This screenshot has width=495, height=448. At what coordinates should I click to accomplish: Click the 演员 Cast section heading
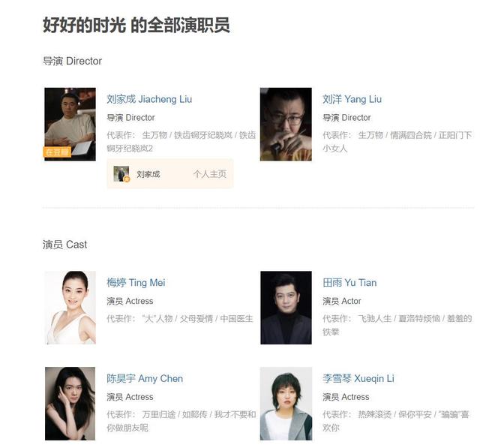(x=64, y=245)
